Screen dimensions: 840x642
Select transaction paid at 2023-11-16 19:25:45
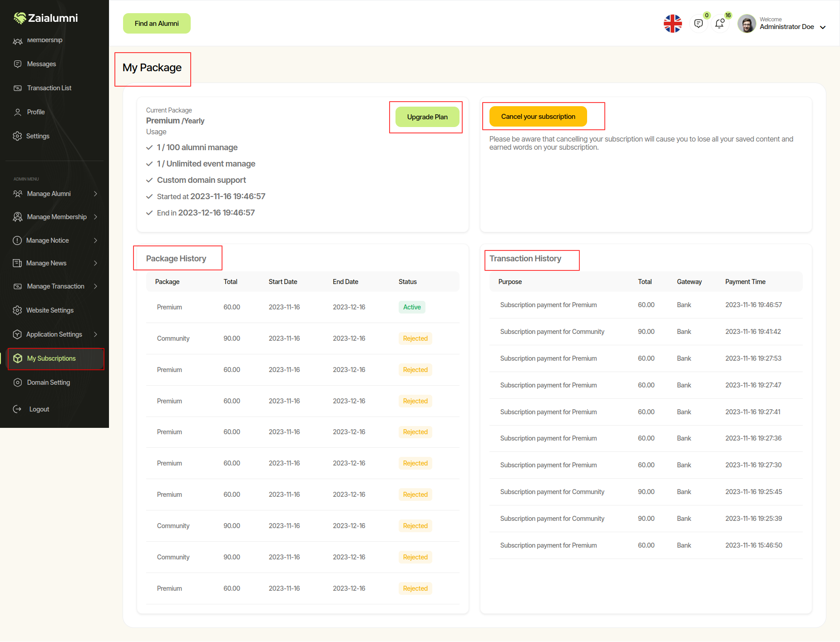coord(646,492)
